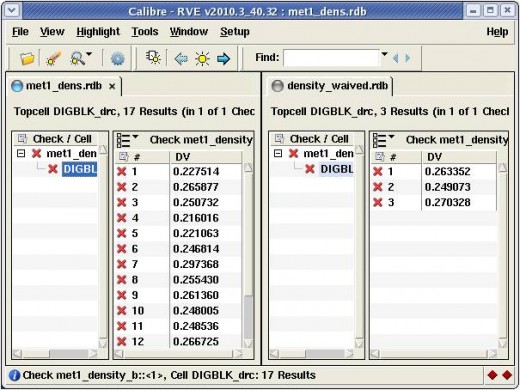Click left results scrollbar down arrow

[248, 344]
